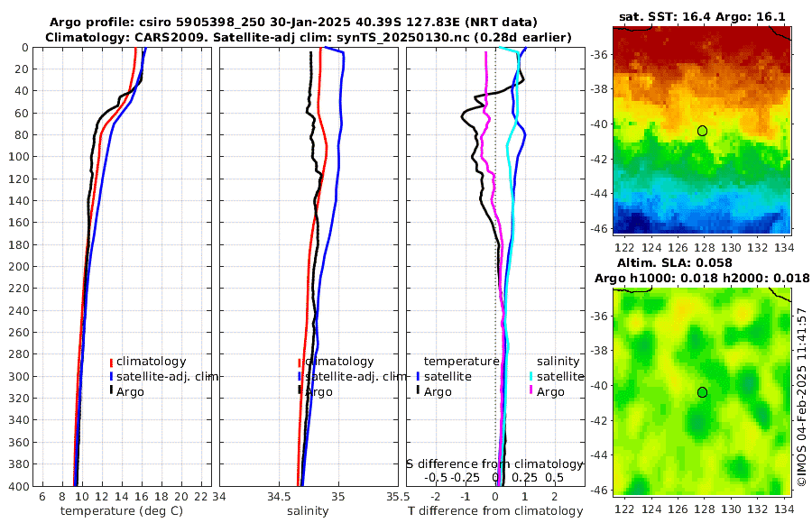812x523 pixels.
Task: Click the float position circle on SST map
Action: pyautogui.click(x=702, y=131)
